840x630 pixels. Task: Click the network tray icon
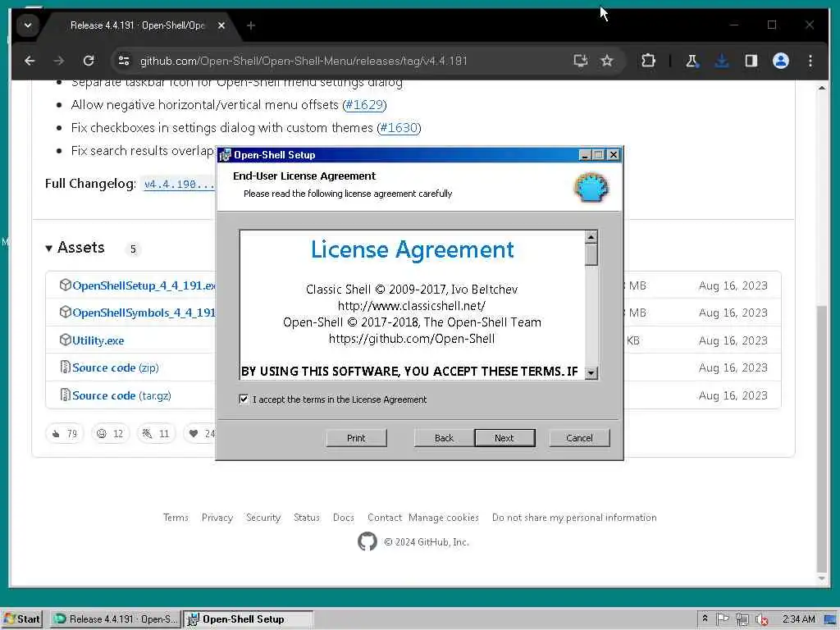pyautogui.click(x=742, y=620)
